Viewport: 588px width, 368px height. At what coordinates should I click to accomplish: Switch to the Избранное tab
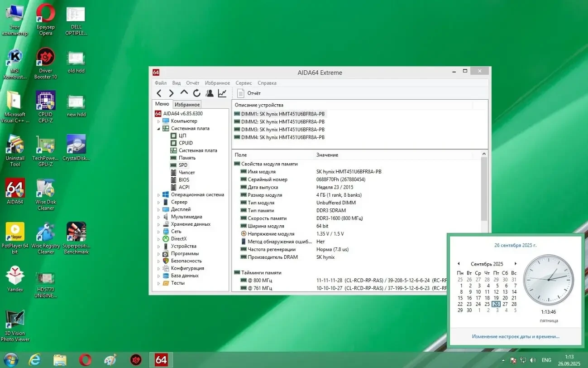click(187, 105)
